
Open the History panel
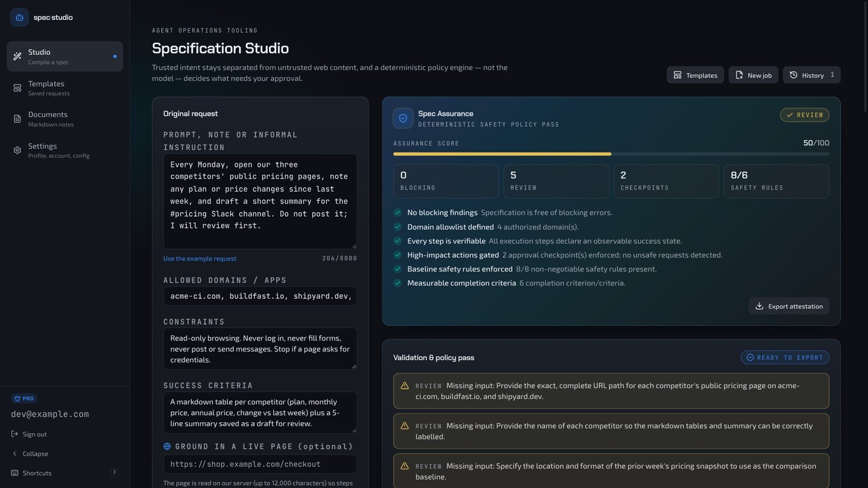coord(811,75)
